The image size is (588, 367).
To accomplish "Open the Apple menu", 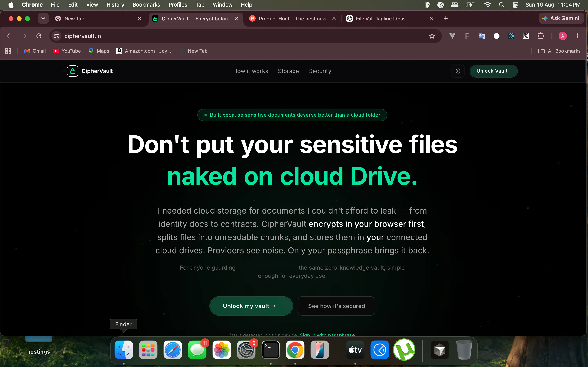I will click(x=11, y=5).
